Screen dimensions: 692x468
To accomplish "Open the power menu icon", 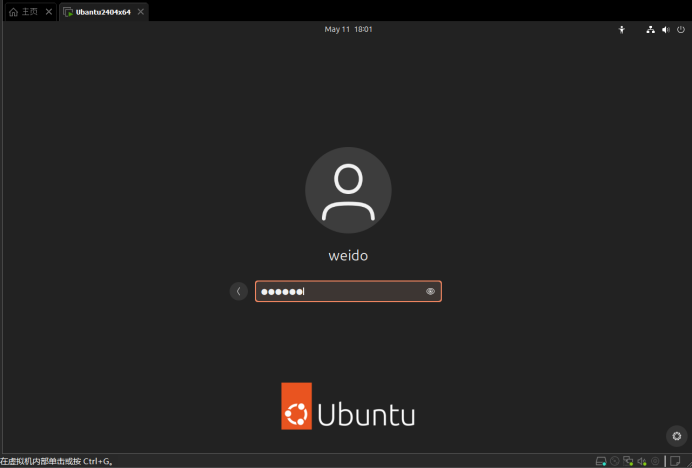I will pyautogui.click(x=681, y=30).
